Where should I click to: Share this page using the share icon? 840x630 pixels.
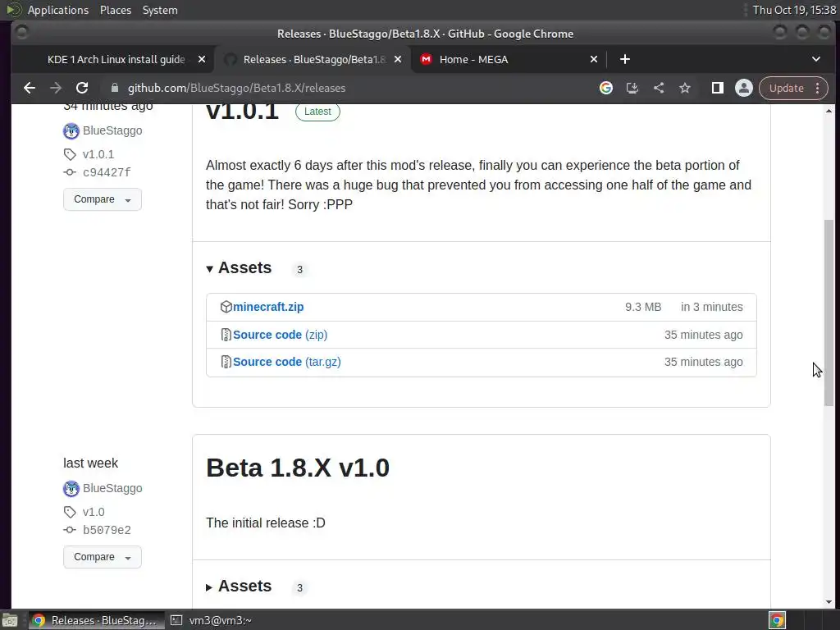659,88
